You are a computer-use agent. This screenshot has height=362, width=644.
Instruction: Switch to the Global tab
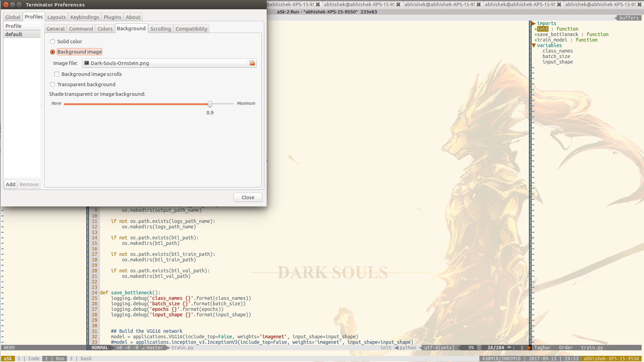13,17
